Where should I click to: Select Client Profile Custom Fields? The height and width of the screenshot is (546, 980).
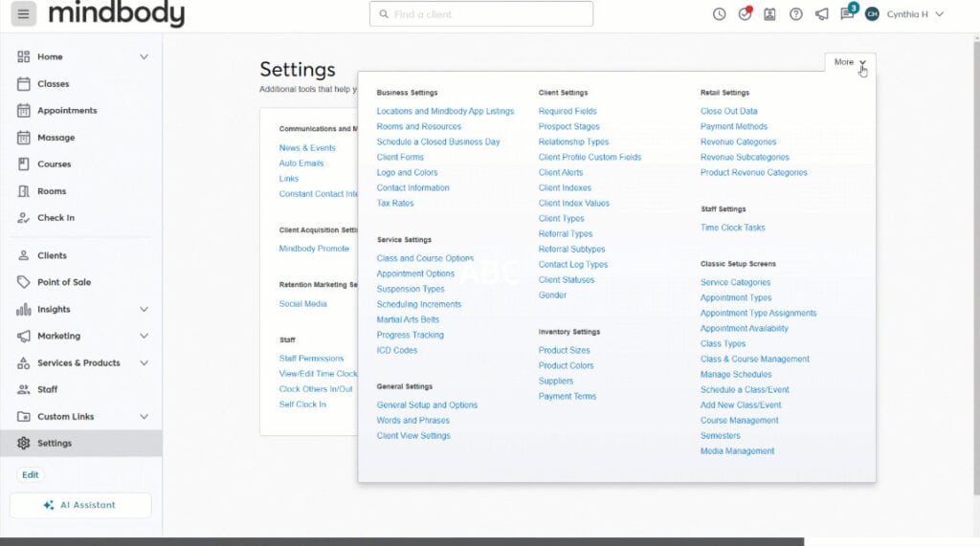(590, 158)
